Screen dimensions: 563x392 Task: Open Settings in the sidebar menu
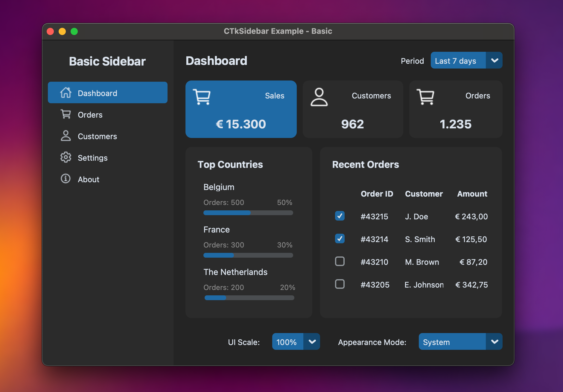pyautogui.click(x=108, y=157)
